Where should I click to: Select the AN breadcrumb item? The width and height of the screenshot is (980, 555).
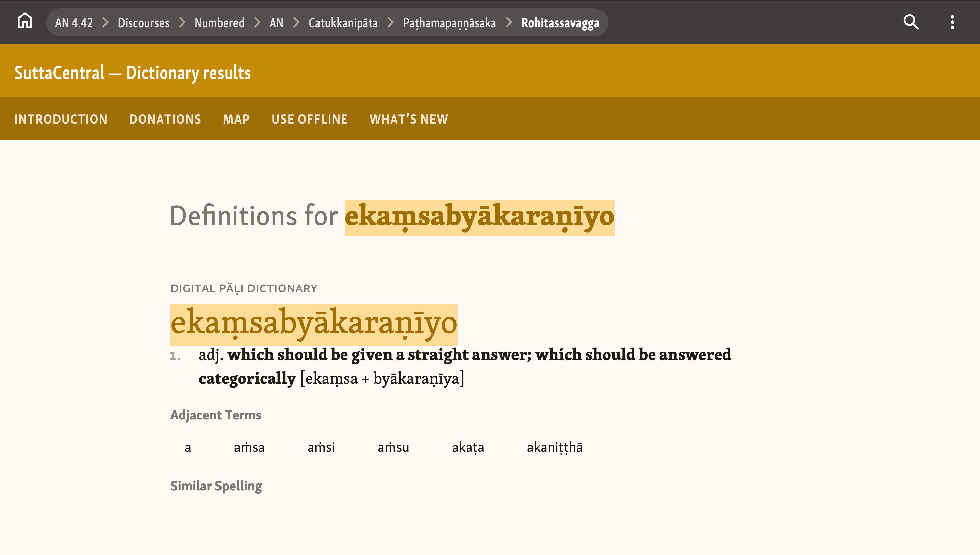click(276, 23)
